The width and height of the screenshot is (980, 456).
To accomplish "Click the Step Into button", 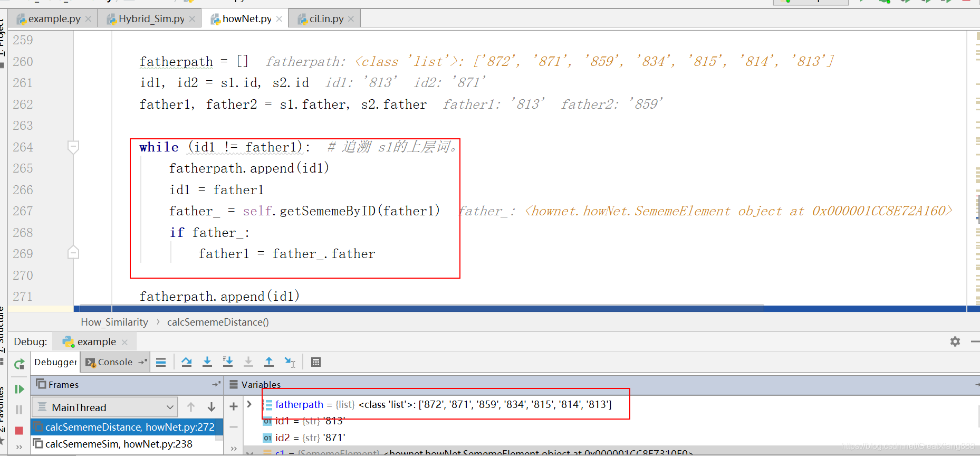I will pos(207,362).
